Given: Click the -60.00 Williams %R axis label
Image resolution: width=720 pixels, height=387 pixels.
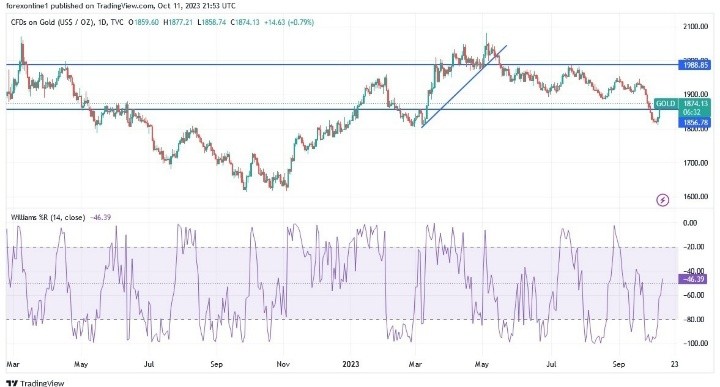Looking at the screenshot, I should (693, 295).
